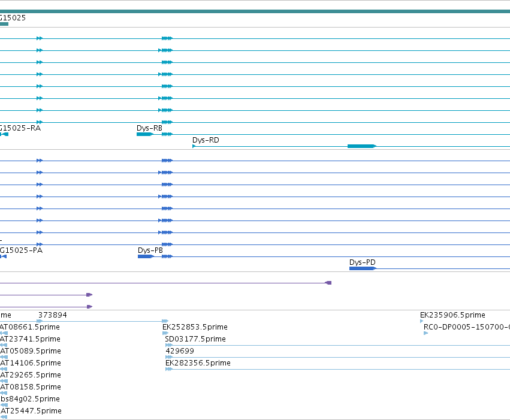The height and width of the screenshot is (420, 510).
Task: Click the AT23741.5prime EST label
Action: tap(30, 339)
